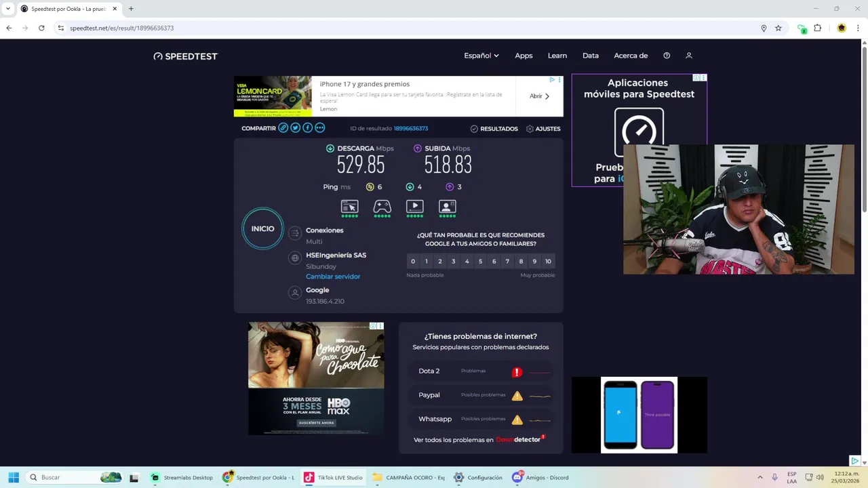Click the web browsing rating icon
The width and height of the screenshot is (868, 488).
click(x=349, y=207)
